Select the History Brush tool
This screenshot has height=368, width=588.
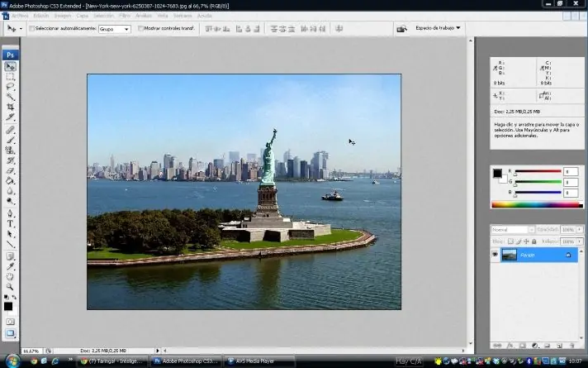click(10, 160)
